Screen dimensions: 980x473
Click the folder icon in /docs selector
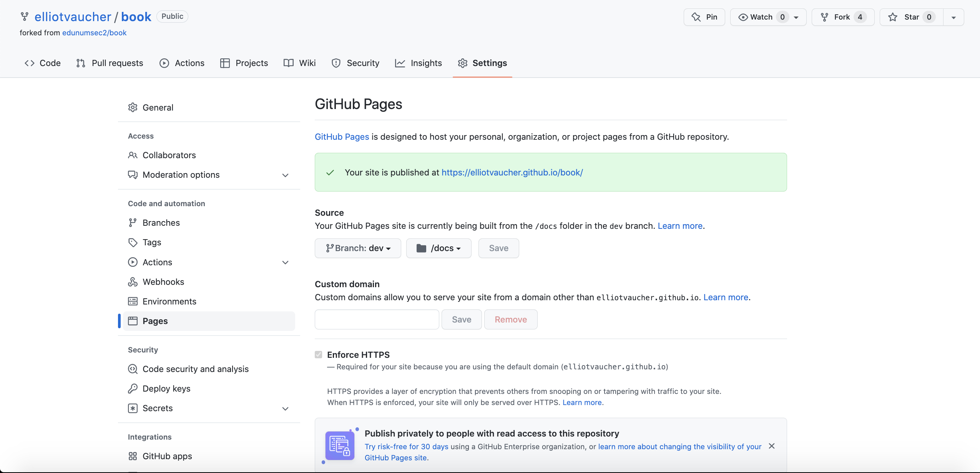(x=421, y=248)
